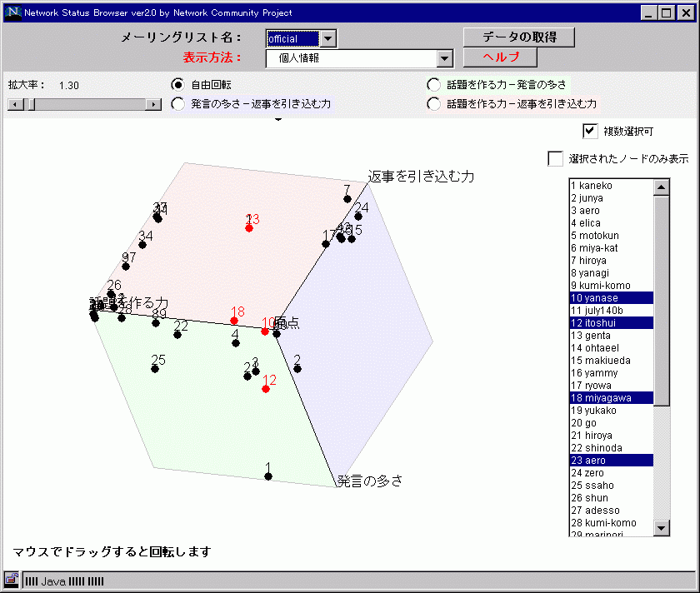This screenshot has width=700, height=593.
Task: Select node 7 at the cube's top
Action: click(347, 199)
